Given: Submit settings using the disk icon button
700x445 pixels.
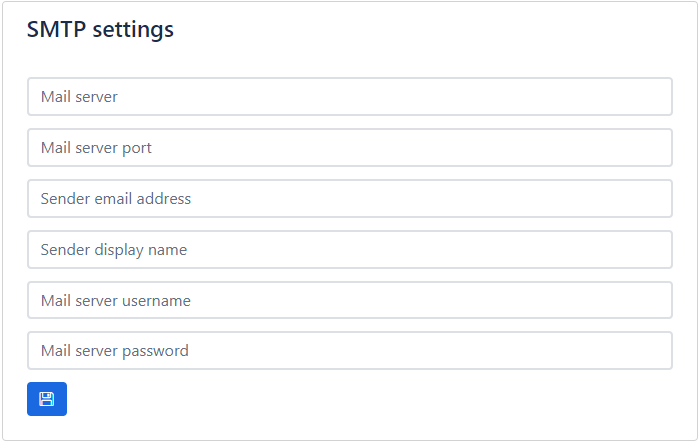Looking at the screenshot, I should [x=47, y=399].
